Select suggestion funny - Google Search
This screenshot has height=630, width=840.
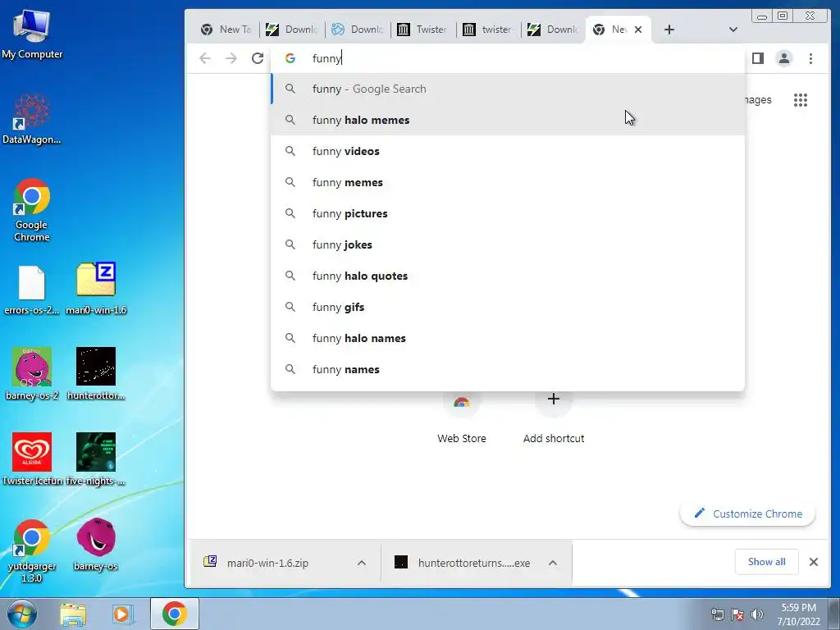pos(508,89)
